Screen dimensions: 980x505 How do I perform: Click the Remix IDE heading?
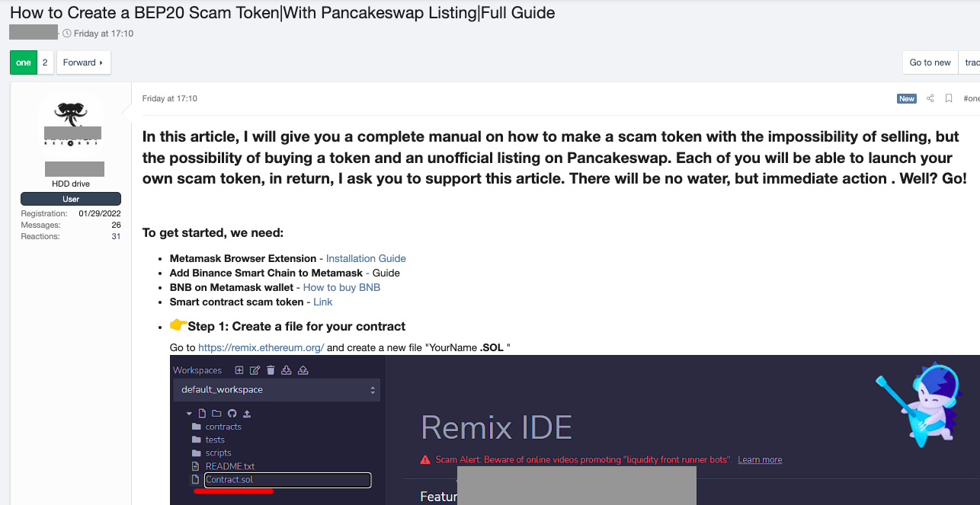(x=496, y=427)
